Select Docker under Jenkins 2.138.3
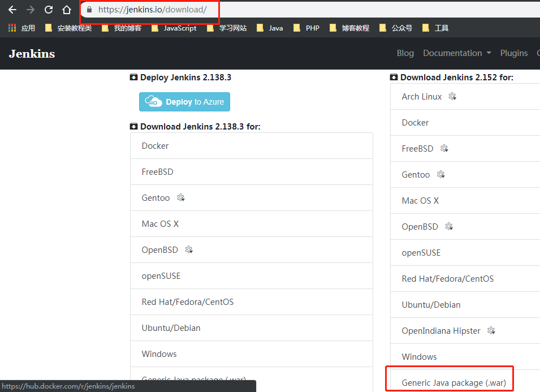Screen dimensions: 540x392 (x=252, y=146)
